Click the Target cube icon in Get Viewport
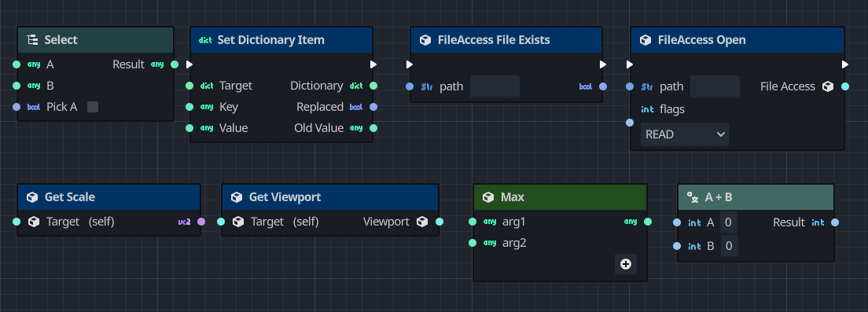Image resolution: width=868 pixels, height=312 pixels. (x=238, y=222)
